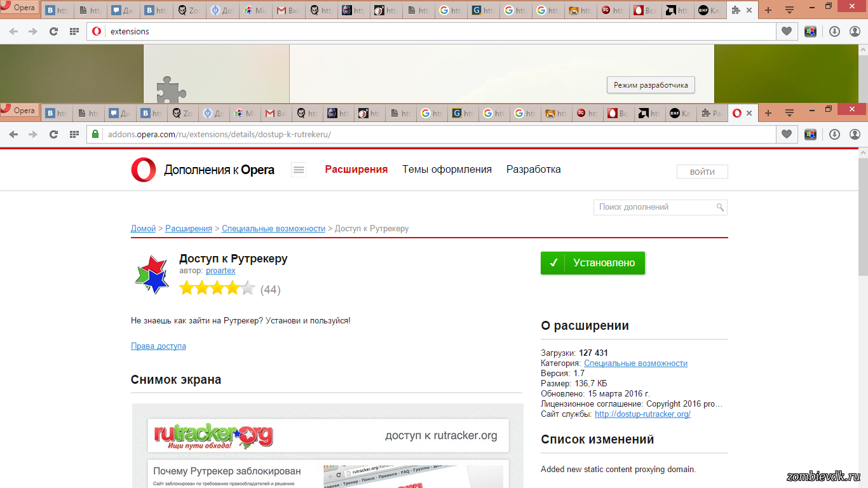
Task: Open author proartex profile link
Action: point(220,271)
